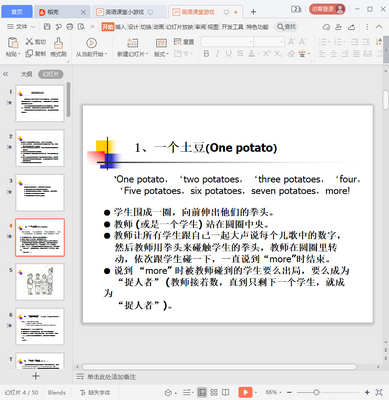Toggle Bold formatting
The height and width of the screenshot is (400, 389).
[206, 53]
